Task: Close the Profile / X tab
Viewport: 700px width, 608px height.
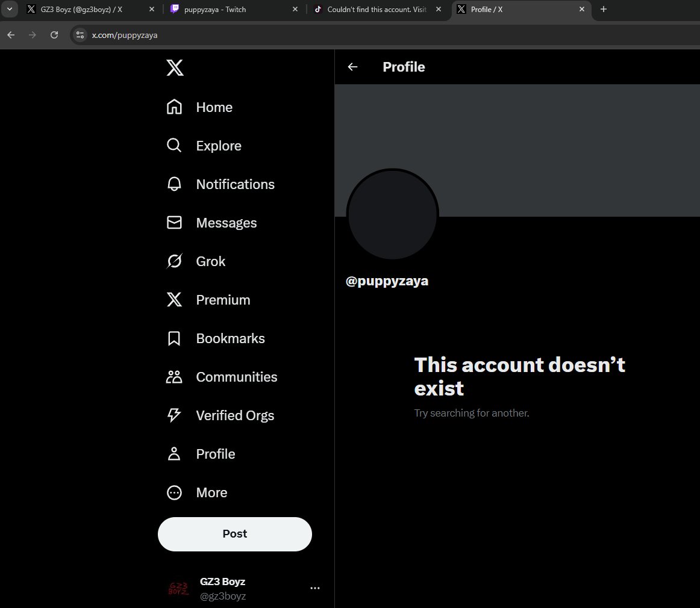Action: [582, 10]
